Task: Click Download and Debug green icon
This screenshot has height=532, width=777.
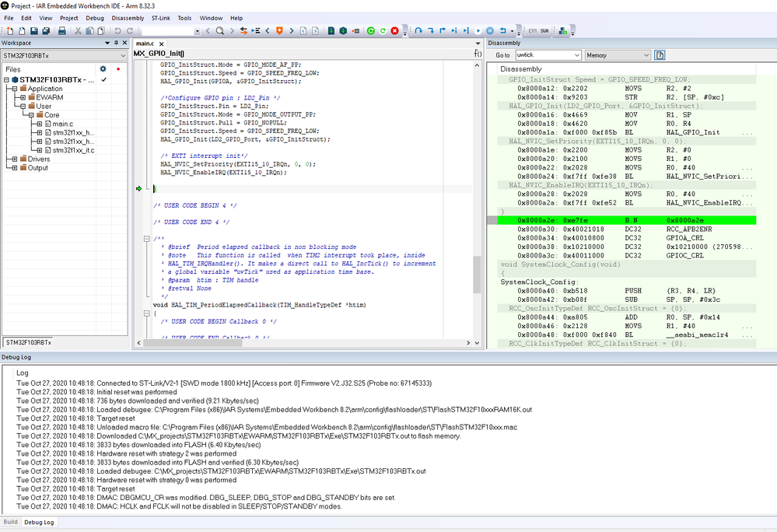Action: click(x=371, y=30)
